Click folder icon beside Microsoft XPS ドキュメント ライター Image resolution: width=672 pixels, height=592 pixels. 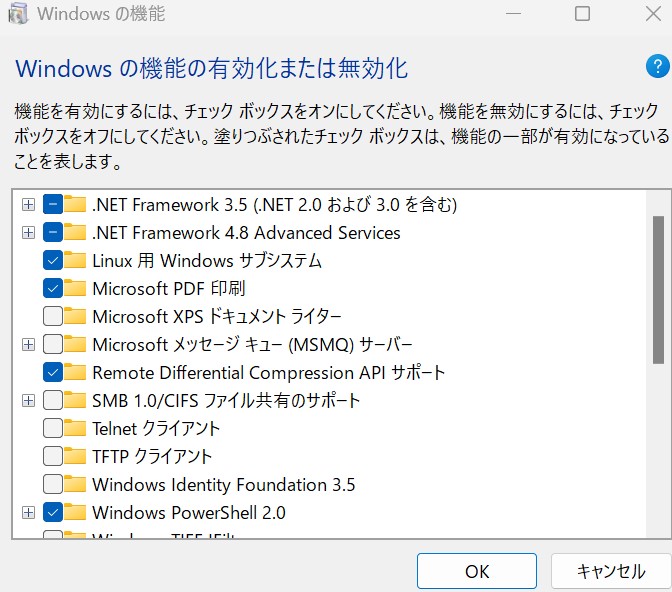76,317
